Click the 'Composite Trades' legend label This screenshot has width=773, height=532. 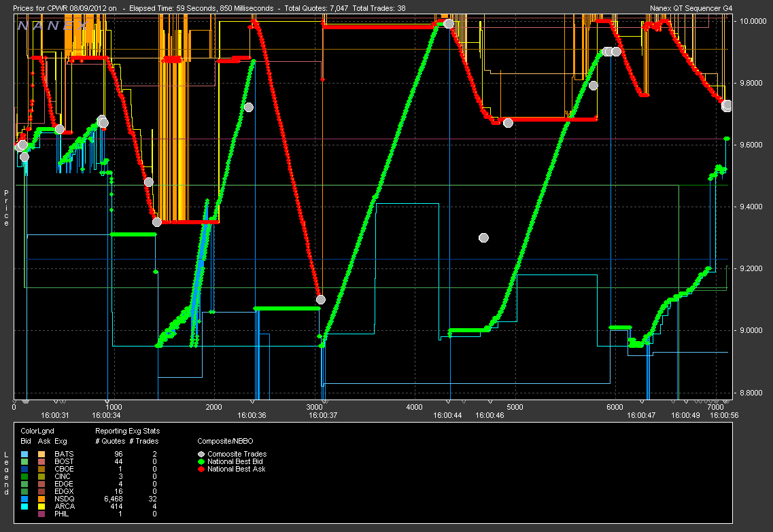237,454
